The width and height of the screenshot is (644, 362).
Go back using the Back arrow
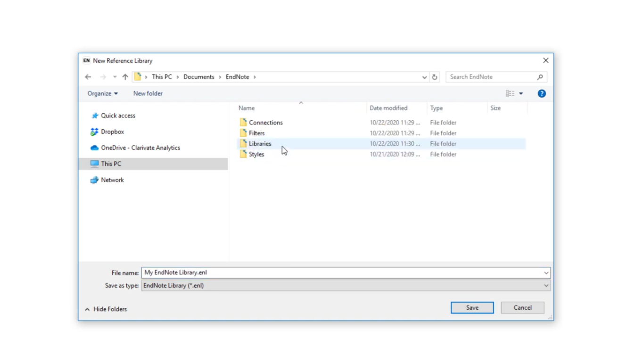pyautogui.click(x=88, y=77)
